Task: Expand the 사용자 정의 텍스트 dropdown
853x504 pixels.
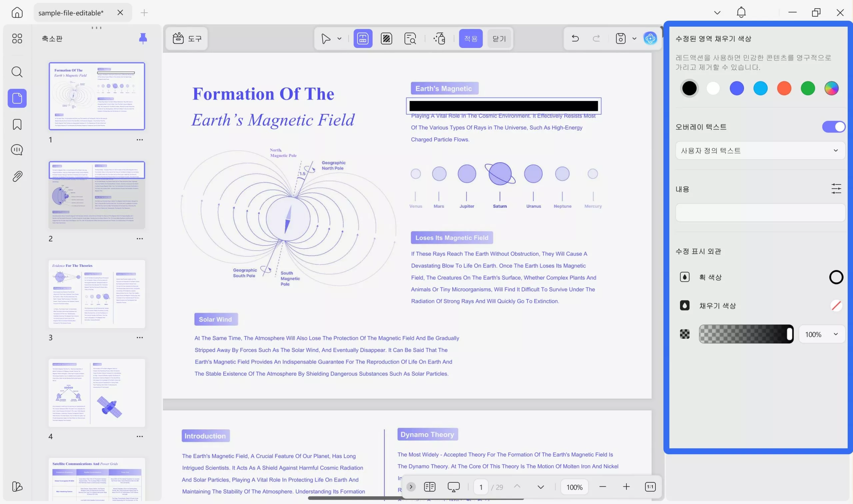Action: pyautogui.click(x=760, y=151)
